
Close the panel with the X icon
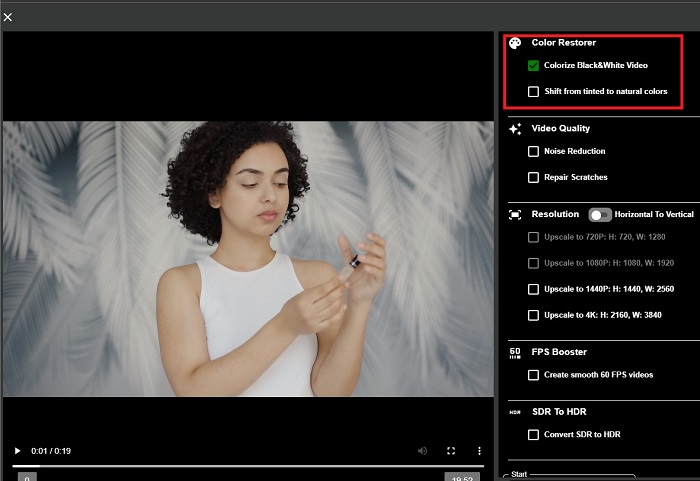[8, 17]
